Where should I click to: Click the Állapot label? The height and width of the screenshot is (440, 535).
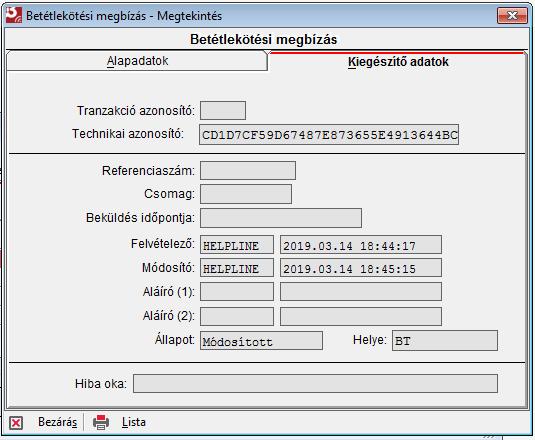pos(175,340)
